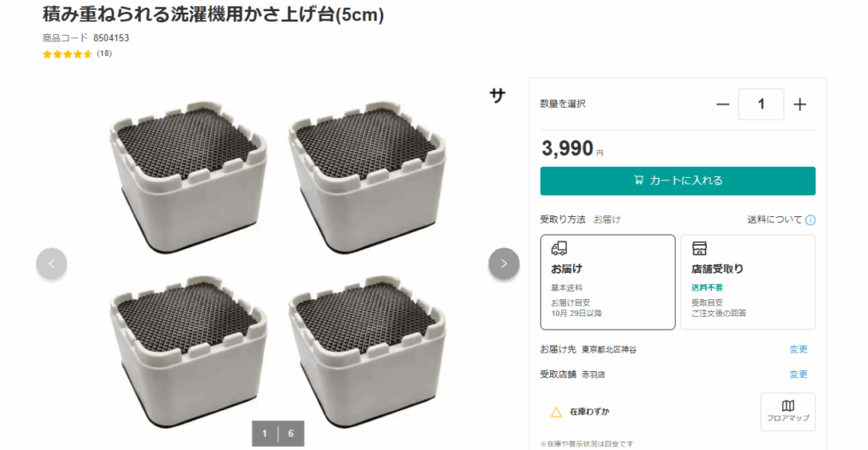Select the 店舗受取り store pickup option

[x=748, y=282]
